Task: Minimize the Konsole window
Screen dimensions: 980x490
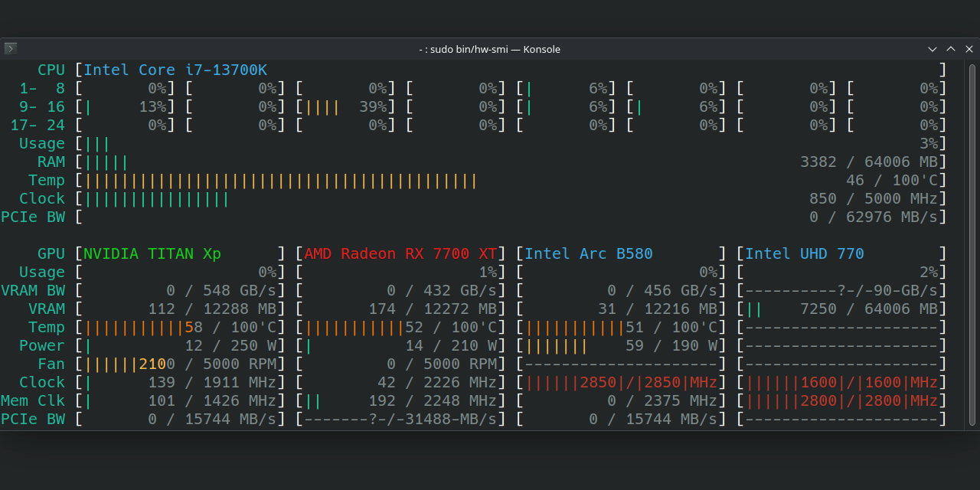Action: tap(933, 49)
